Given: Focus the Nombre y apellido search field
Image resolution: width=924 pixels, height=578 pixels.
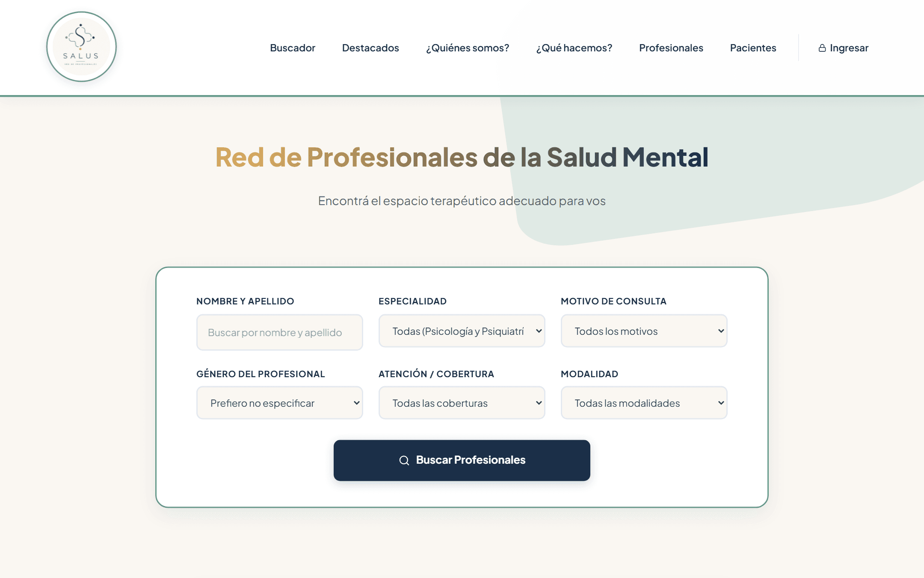Looking at the screenshot, I should 279,332.
